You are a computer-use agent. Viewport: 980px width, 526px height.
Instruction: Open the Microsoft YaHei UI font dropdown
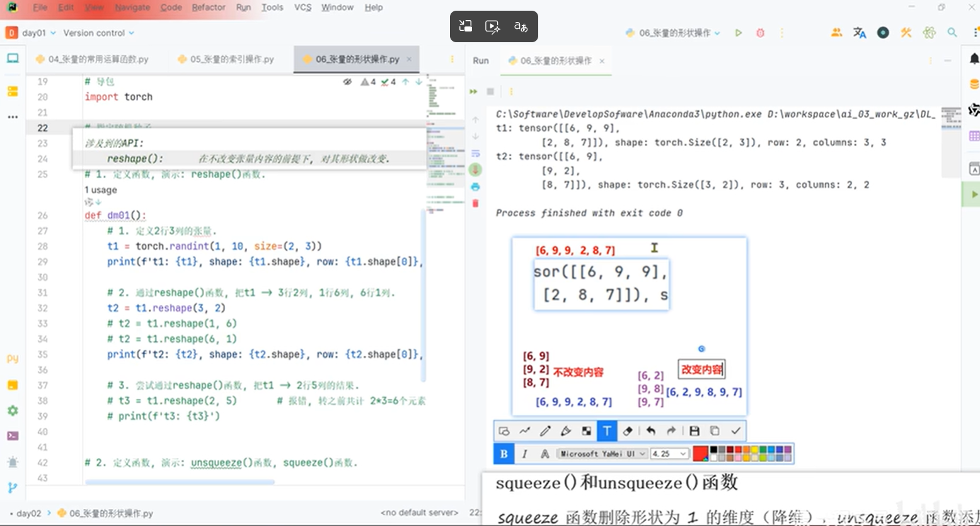point(603,454)
